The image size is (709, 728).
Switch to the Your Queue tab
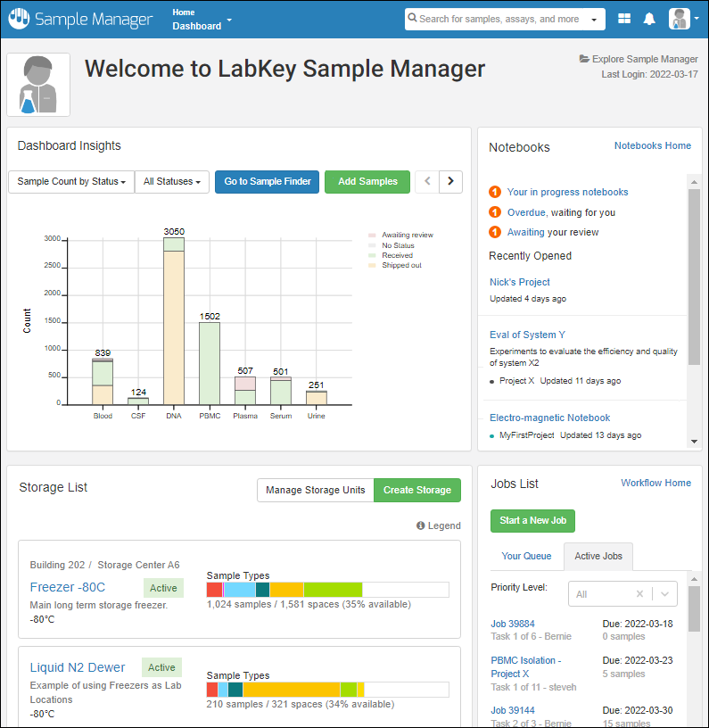click(526, 556)
